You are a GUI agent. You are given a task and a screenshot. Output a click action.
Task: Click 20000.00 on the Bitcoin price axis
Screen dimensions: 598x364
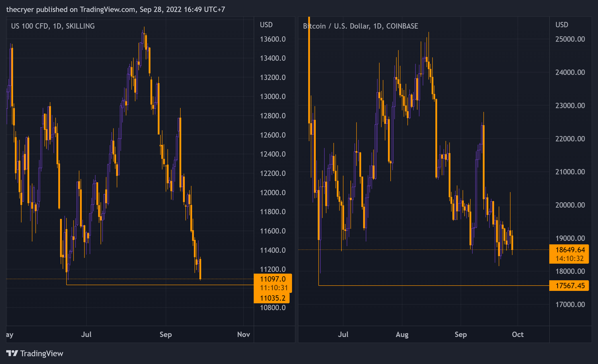click(x=570, y=205)
